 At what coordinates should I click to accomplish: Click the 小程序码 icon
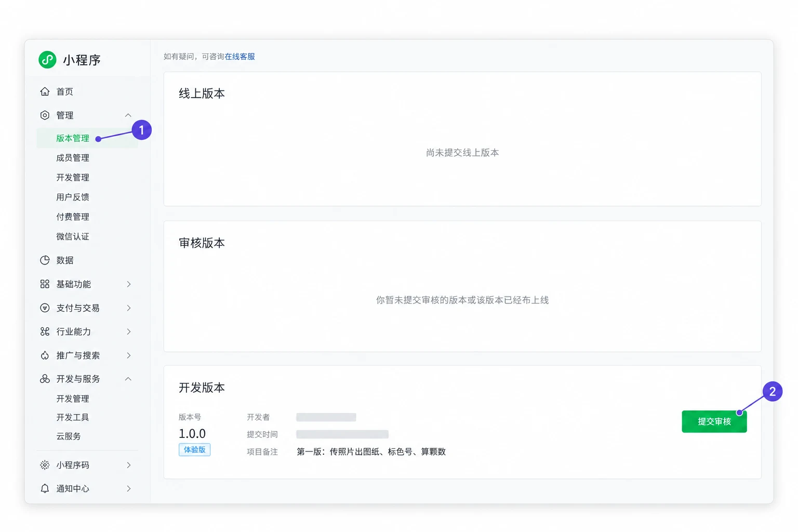coord(45,465)
